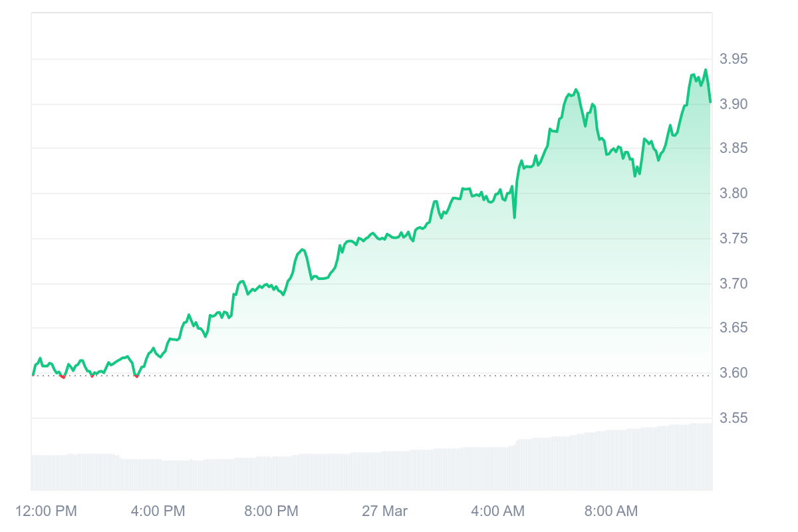Click the sharp dip in the line near 4:00 AM
The width and height of the screenshot is (798, 532).
[515, 217]
